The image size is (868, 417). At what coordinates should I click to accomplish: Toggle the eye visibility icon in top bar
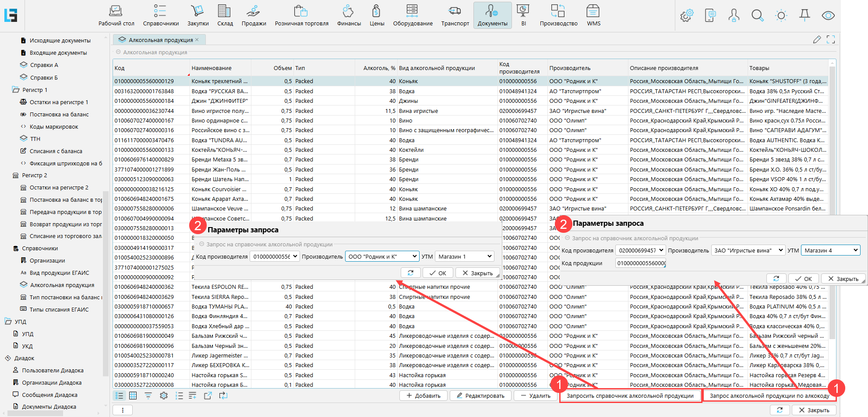pos(828,16)
